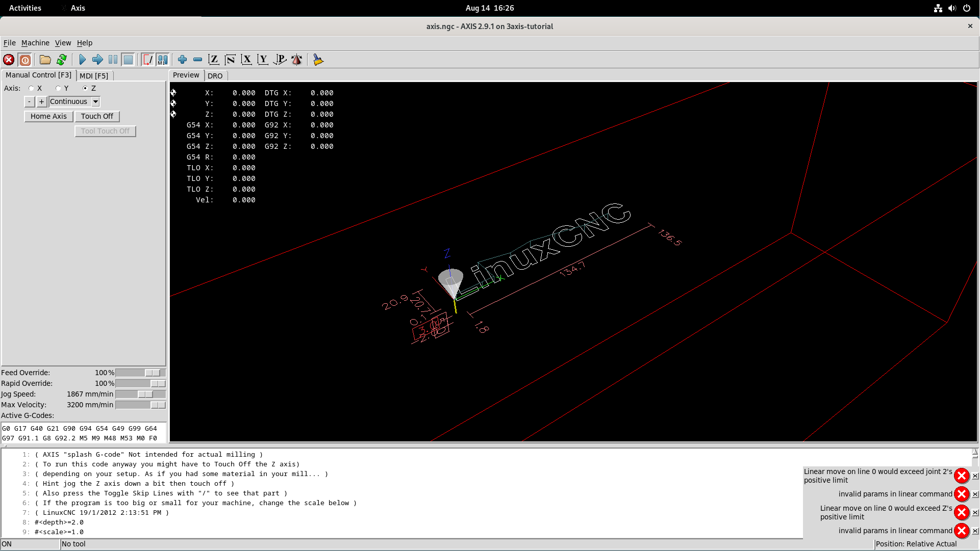This screenshot has width=980, height=551.
Task: Run the next line with the step arrow
Action: click(97, 60)
